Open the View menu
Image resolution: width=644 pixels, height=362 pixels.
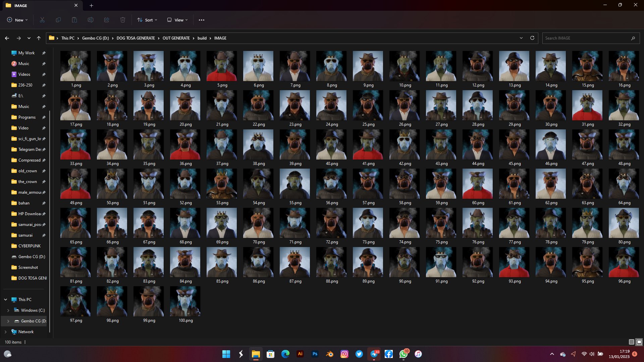177,20
